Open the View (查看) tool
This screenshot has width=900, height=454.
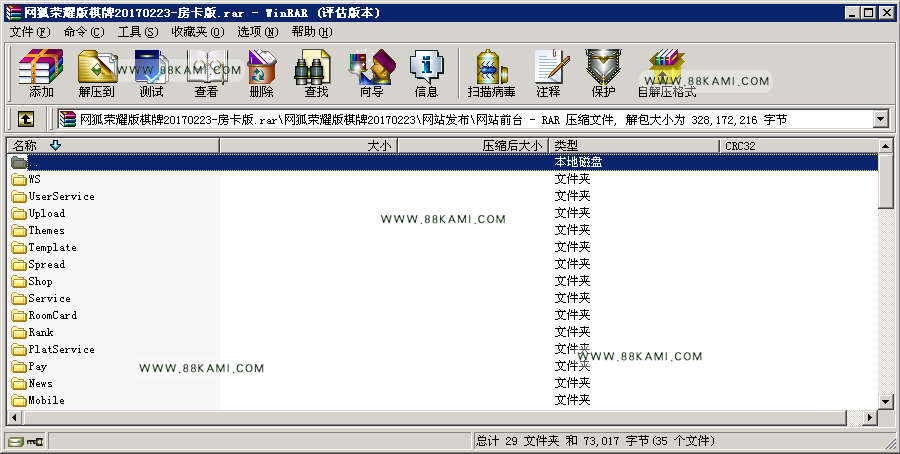point(206,73)
